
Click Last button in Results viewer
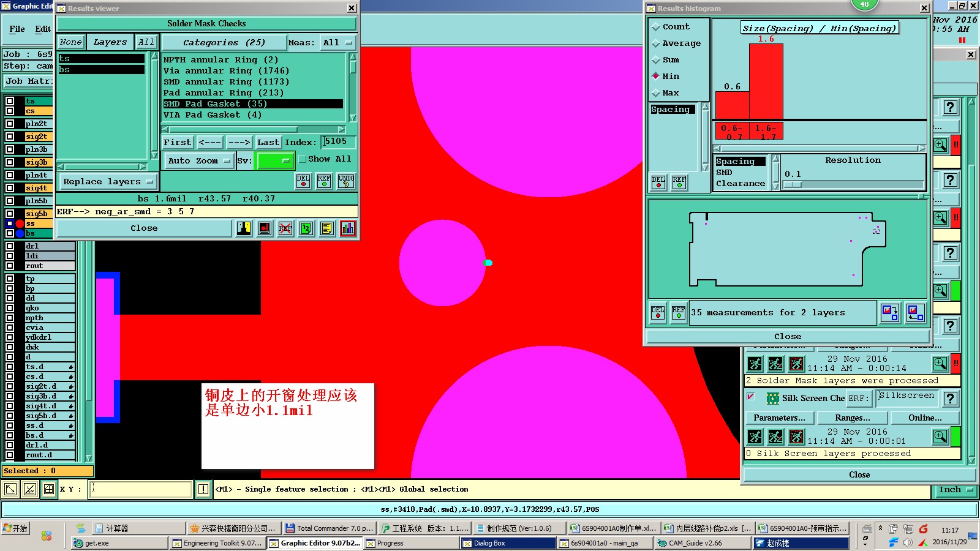268,142
